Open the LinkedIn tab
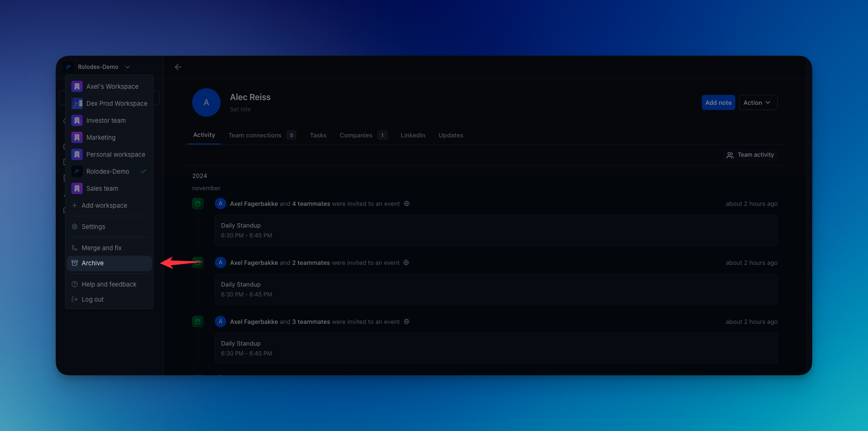This screenshot has height=431, width=868. click(413, 135)
